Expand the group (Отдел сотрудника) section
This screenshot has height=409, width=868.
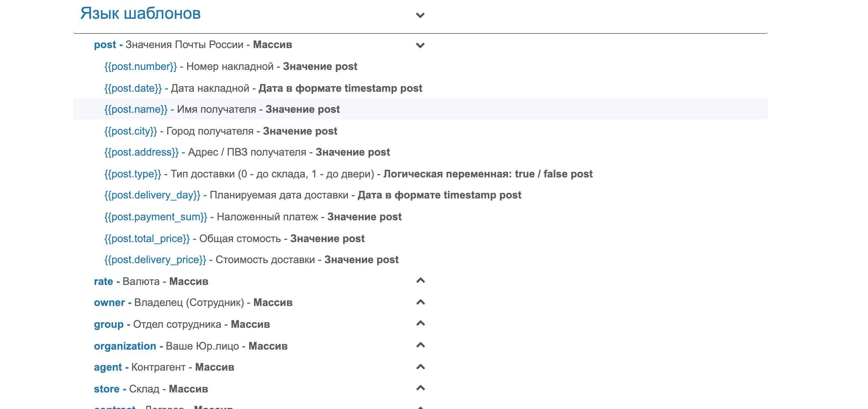[420, 323]
